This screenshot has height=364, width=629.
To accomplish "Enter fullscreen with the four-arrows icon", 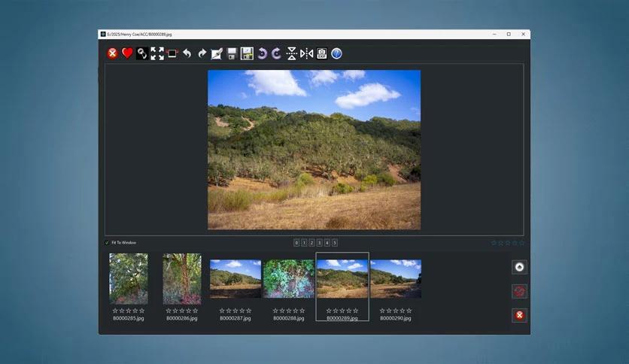I will [157, 53].
